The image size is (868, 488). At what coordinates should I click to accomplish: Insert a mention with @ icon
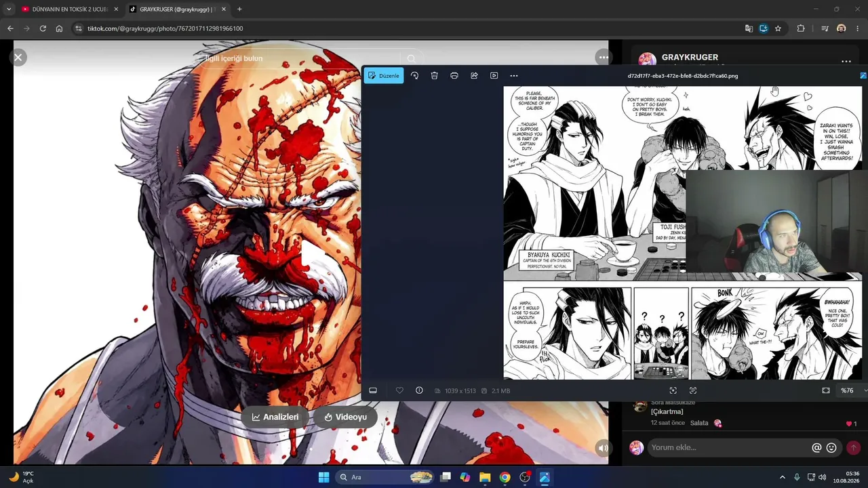[x=816, y=447]
